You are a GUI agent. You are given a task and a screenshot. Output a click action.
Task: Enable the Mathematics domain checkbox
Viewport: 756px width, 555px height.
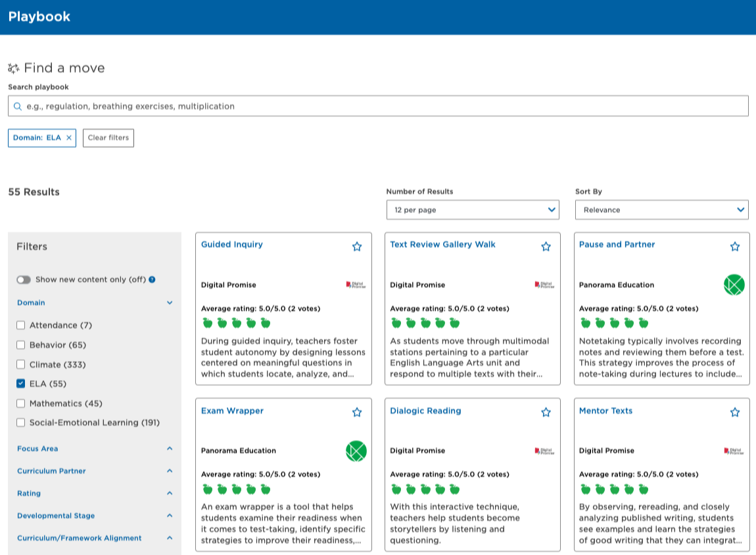coord(21,404)
